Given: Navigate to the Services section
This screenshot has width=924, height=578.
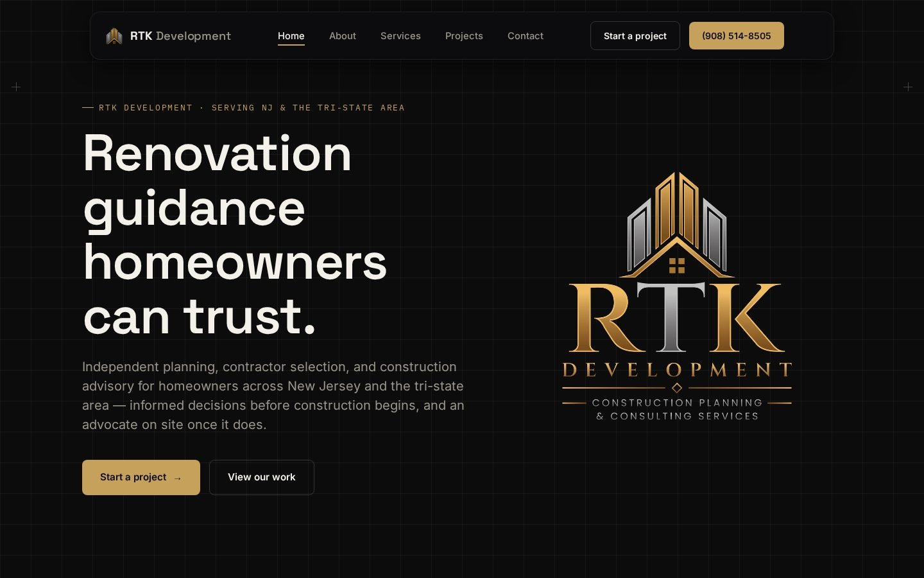Looking at the screenshot, I should [400, 36].
